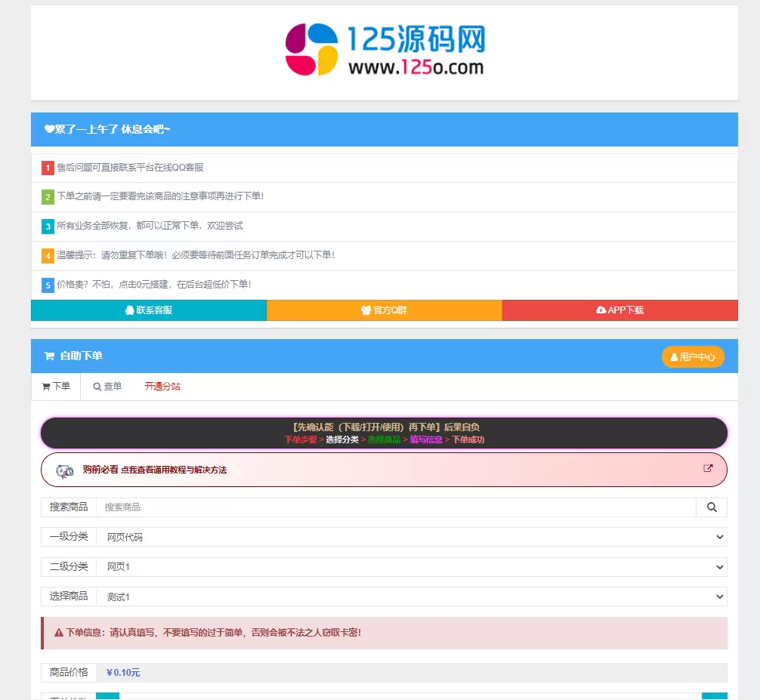Image resolution: width=760 pixels, height=700 pixels.
Task: Open 用户中心 user center button
Action: pyautogui.click(x=693, y=357)
